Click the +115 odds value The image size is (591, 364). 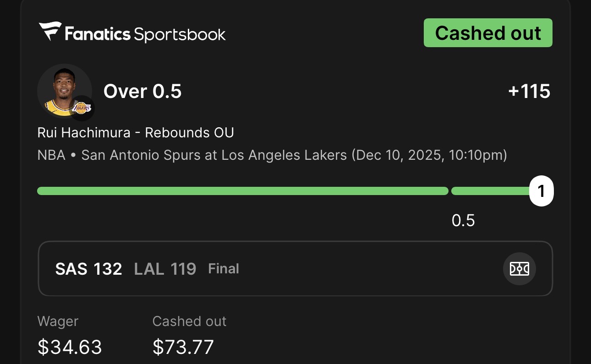[529, 92]
